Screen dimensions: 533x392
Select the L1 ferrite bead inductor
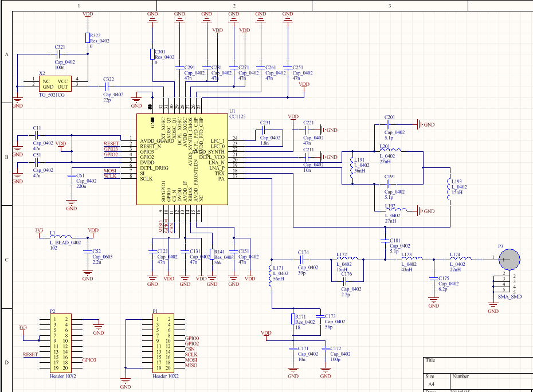(61, 236)
